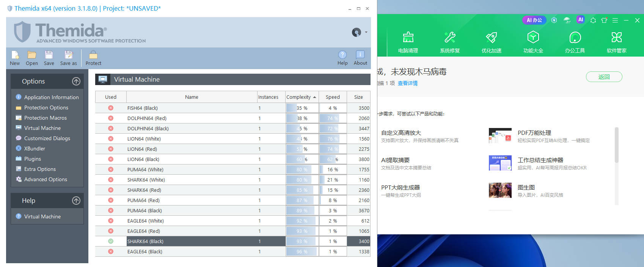Select Extra Options in sidebar
This screenshot has height=267, width=644.
tap(40, 169)
